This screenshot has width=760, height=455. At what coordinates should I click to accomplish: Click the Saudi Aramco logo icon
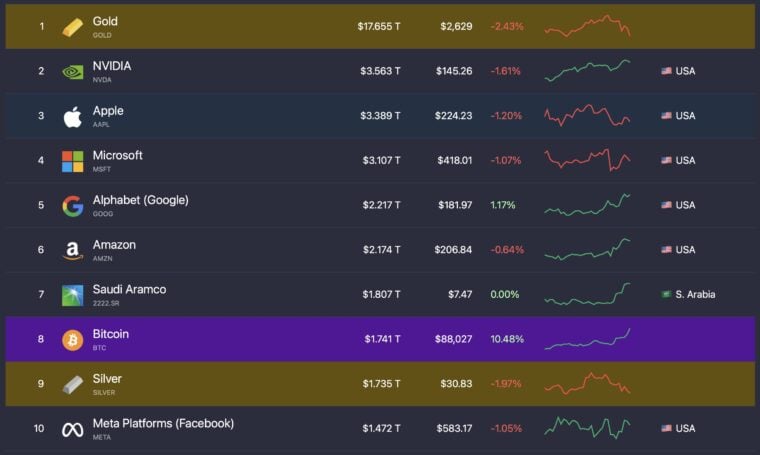72,295
